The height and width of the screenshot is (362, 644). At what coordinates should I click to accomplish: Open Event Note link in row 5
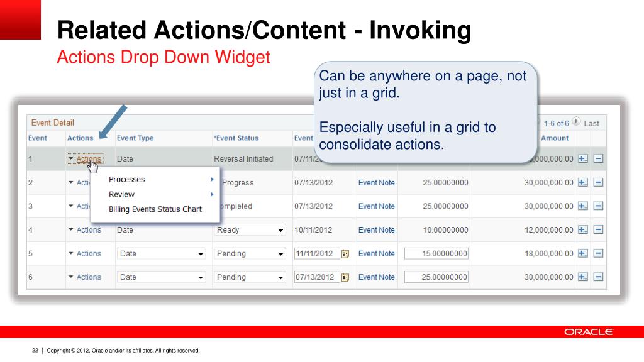376,254
